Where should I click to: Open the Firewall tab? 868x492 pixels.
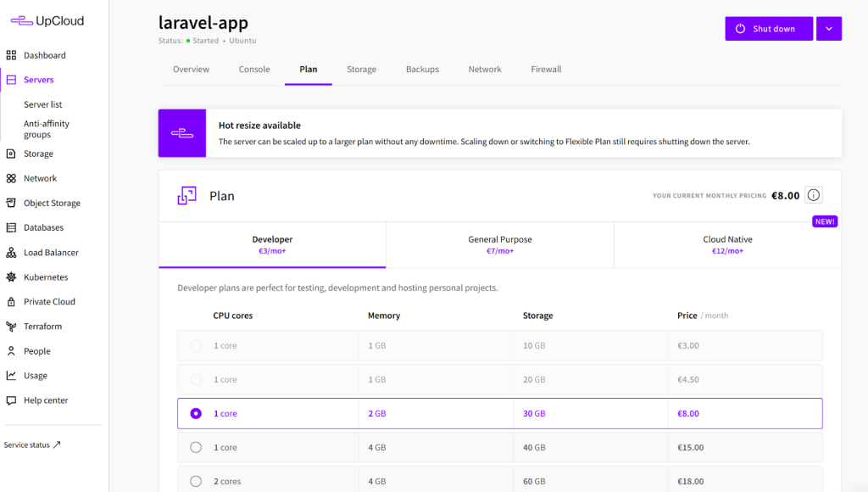coord(546,70)
